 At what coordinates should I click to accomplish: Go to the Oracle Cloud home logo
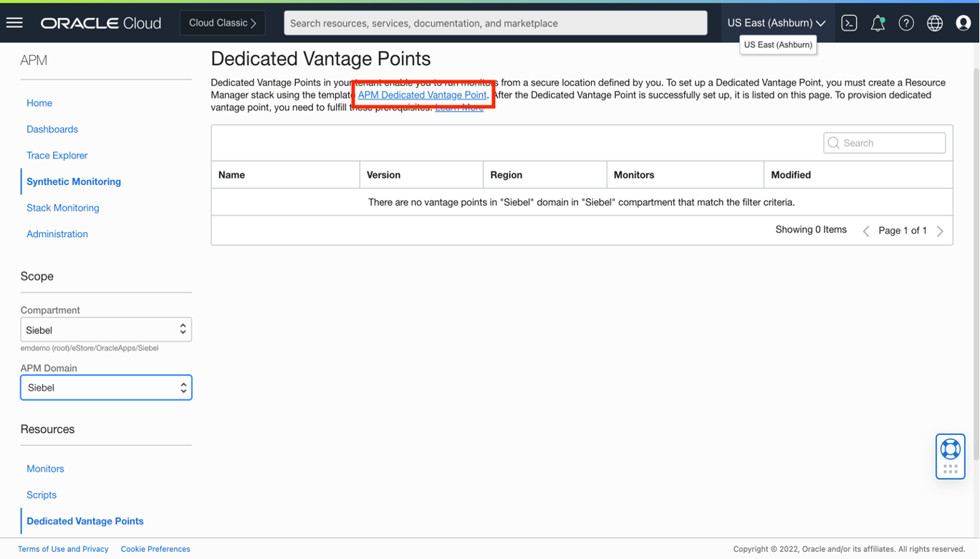101,23
